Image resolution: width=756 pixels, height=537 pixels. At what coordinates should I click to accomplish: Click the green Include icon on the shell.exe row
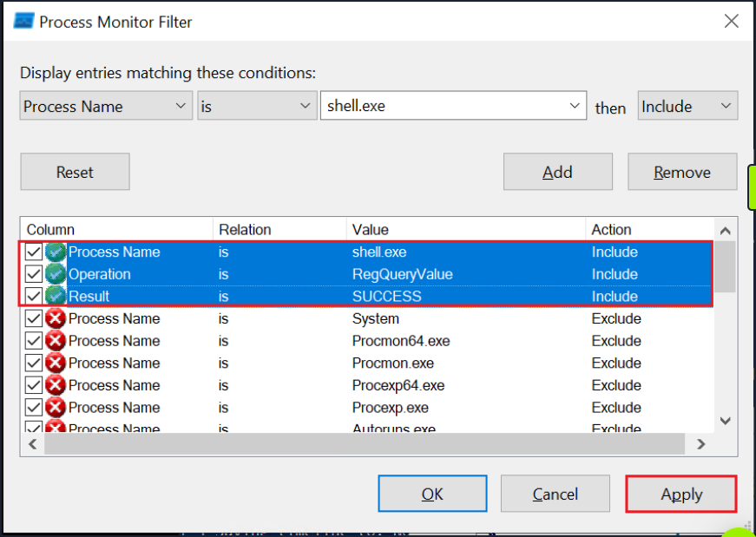[x=54, y=252]
